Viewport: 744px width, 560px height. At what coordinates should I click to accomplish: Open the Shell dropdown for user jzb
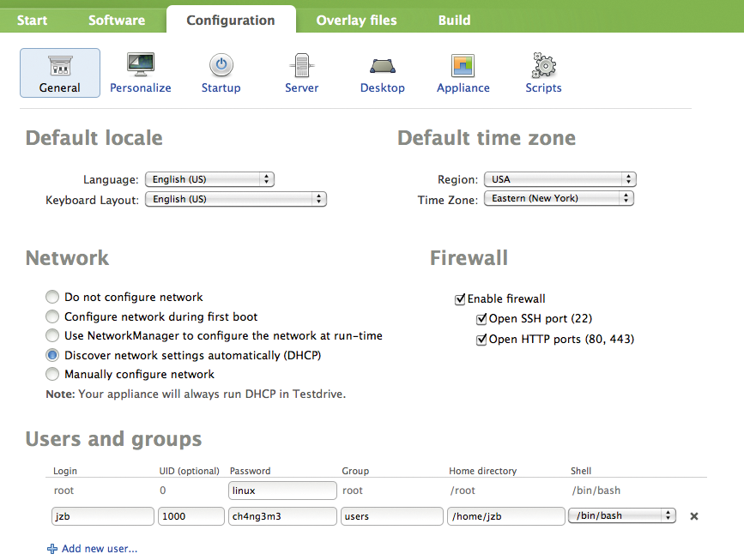click(622, 515)
